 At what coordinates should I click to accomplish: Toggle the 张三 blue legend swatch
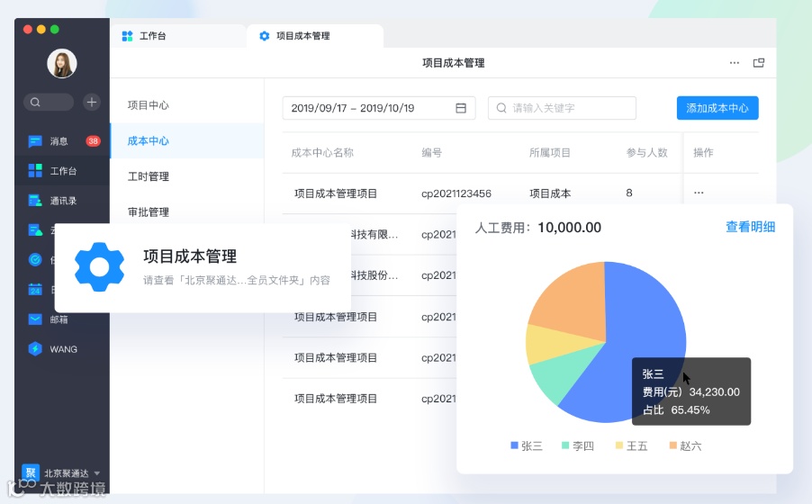514,445
